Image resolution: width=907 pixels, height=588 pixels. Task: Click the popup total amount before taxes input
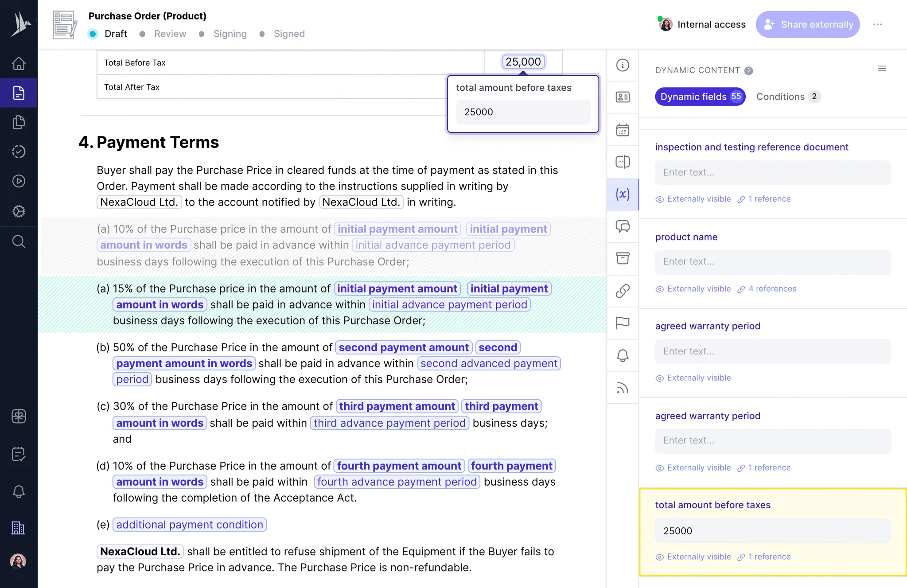click(x=523, y=112)
